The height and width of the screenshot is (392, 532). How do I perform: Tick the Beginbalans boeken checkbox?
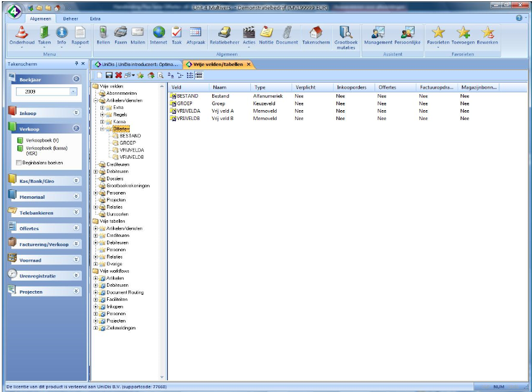19,163
